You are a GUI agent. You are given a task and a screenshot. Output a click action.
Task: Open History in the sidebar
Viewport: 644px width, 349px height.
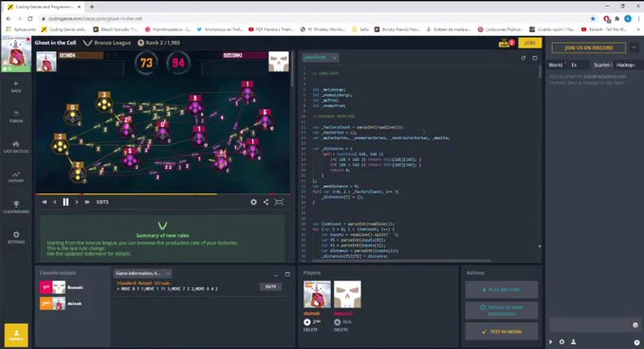tap(16, 176)
